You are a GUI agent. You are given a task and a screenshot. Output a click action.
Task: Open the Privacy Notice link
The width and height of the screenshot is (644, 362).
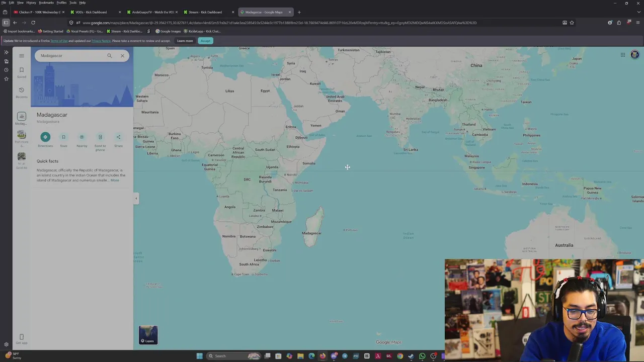point(101,41)
